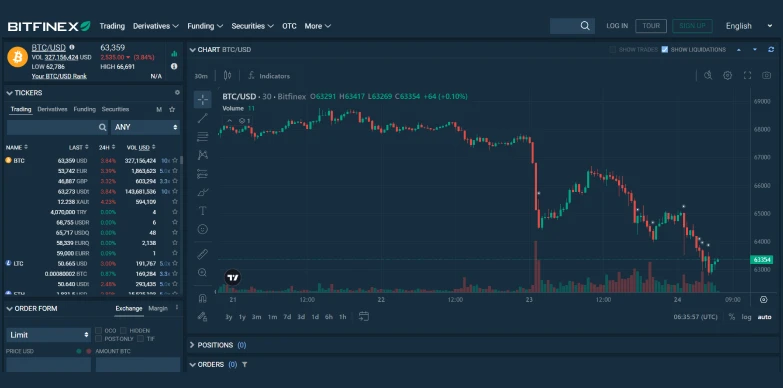Expand the More menu
The image size is (783, 388).
coord(318,26)
